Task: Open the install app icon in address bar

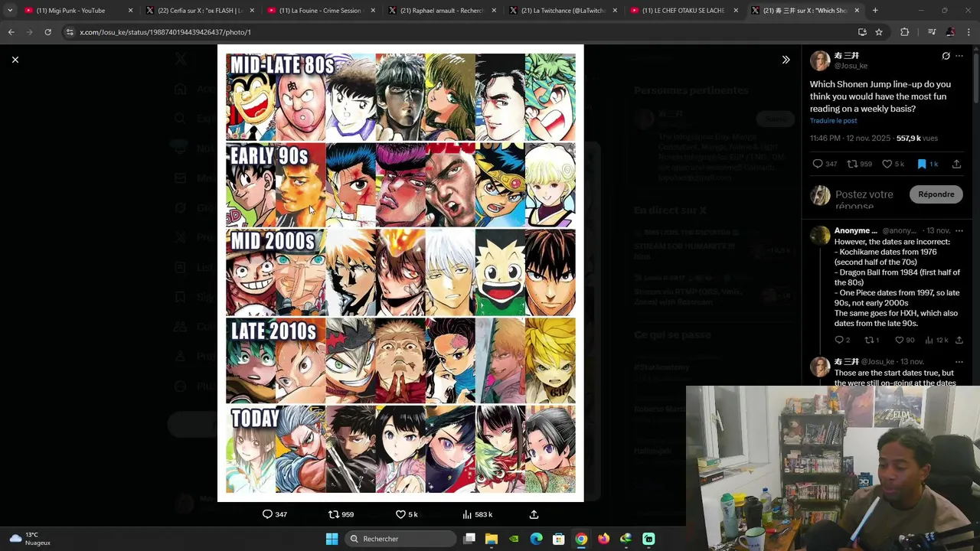Action: coord(862,32)
